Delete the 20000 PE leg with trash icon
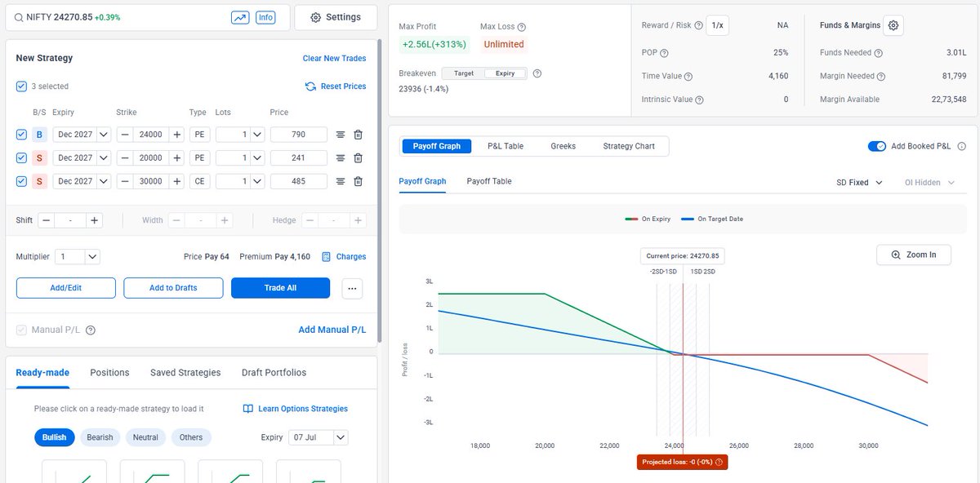Viewport: 980px width, 483px height. 358,157
